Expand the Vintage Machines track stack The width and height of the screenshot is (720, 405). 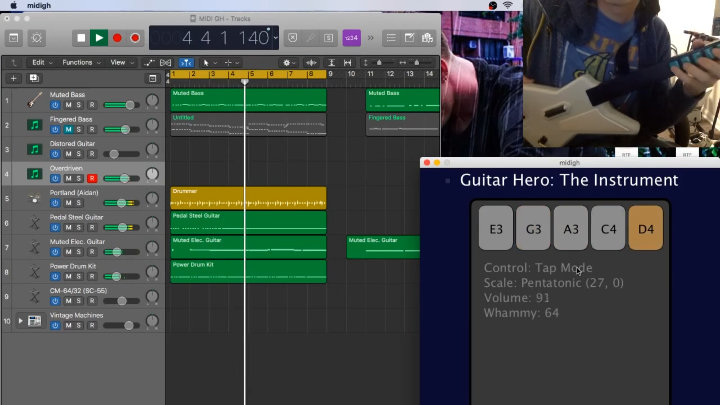coord(19,320)
